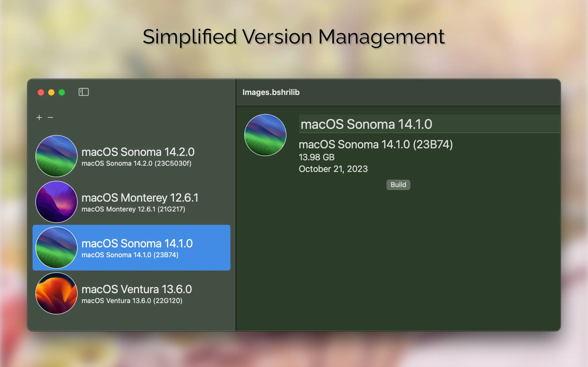Click the October 21, 2023 date label
This screenshot has width=588, height=367.
pyautogui.click(x=333, y=169)
